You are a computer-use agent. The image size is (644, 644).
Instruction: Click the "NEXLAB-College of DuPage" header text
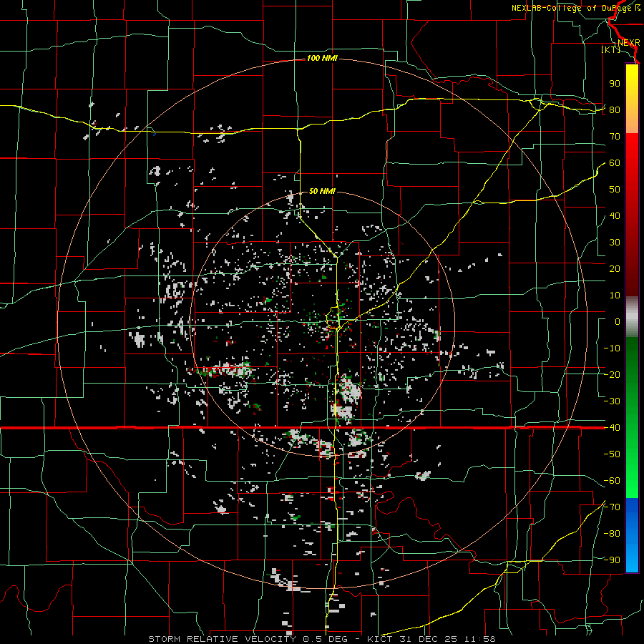(x=571, y=8)
